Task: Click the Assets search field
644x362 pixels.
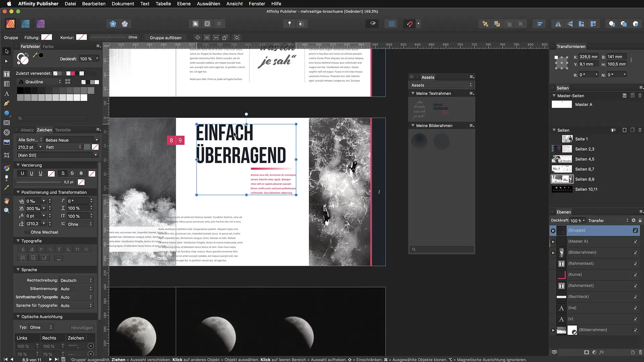Action: point(442,249)
